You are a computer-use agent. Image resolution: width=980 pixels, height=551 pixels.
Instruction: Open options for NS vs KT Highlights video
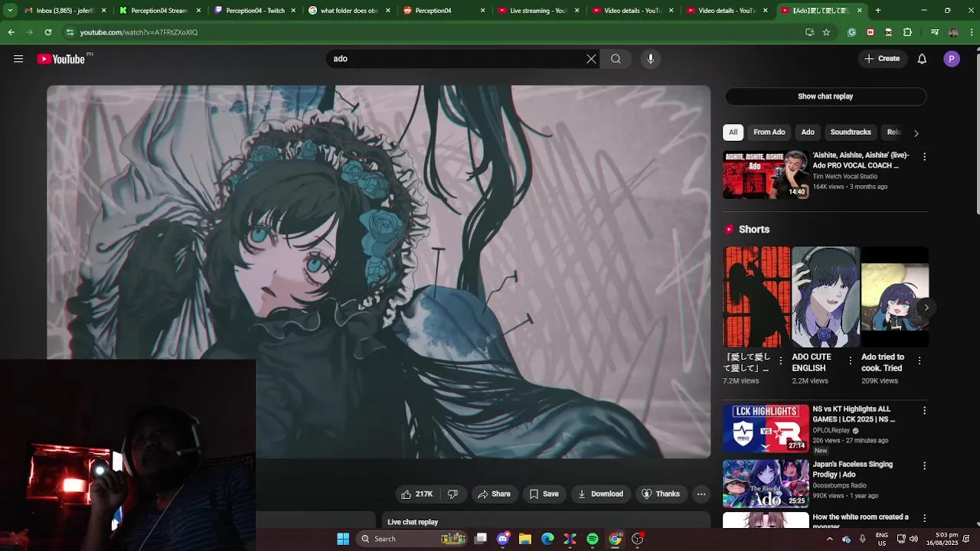click(924, 411)
